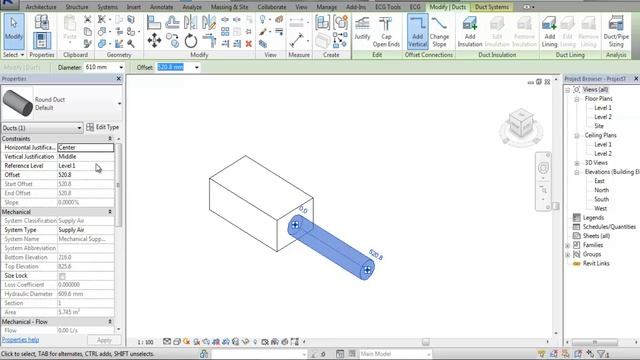Click the Detail Level icon in view bar
The image size is (640, 360).
tap(167, 342)
